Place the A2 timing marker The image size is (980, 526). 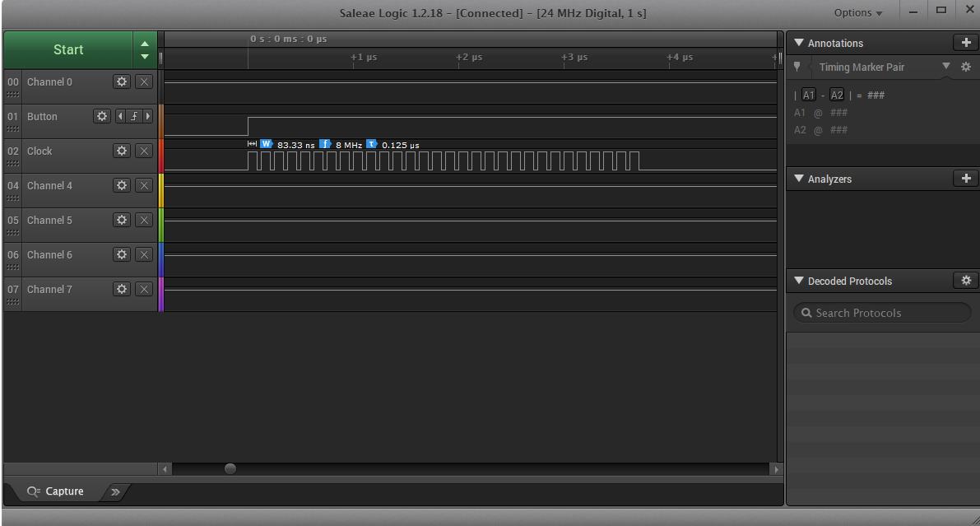click(x=836, y=95)
